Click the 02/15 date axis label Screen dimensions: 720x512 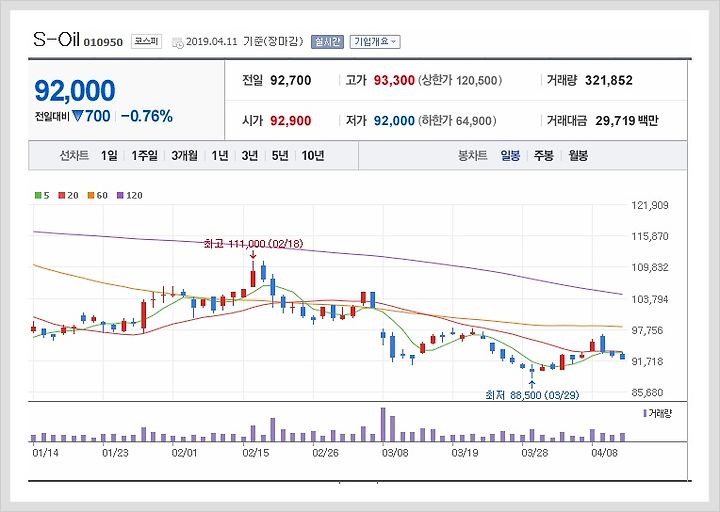256,453
